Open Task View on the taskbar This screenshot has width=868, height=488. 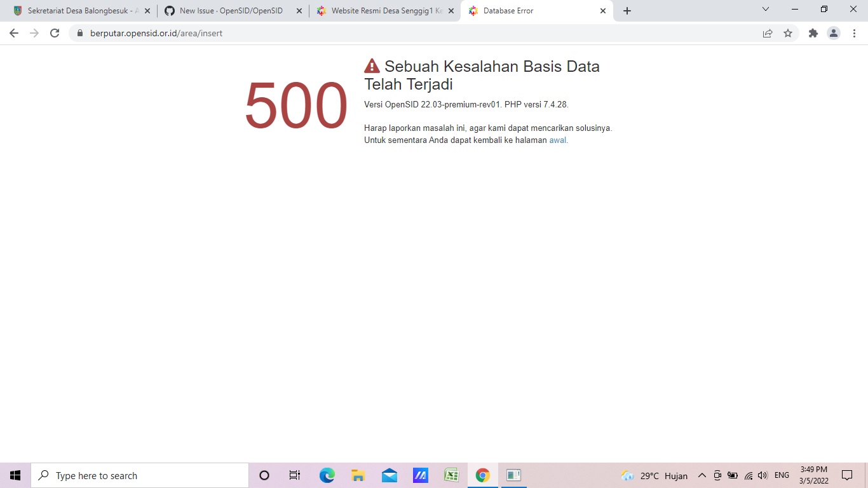(x=295, y=475)
